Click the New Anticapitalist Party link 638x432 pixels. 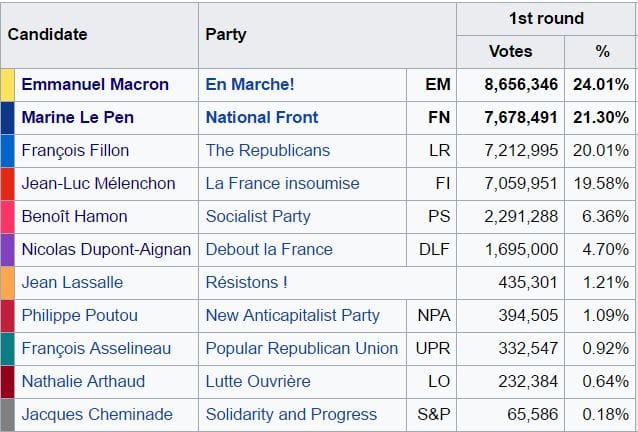tap(293, 315)
